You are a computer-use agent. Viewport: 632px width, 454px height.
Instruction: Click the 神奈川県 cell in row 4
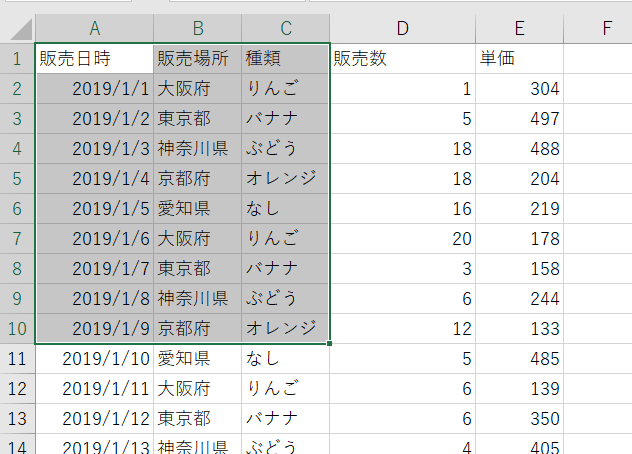click(198, 149)
